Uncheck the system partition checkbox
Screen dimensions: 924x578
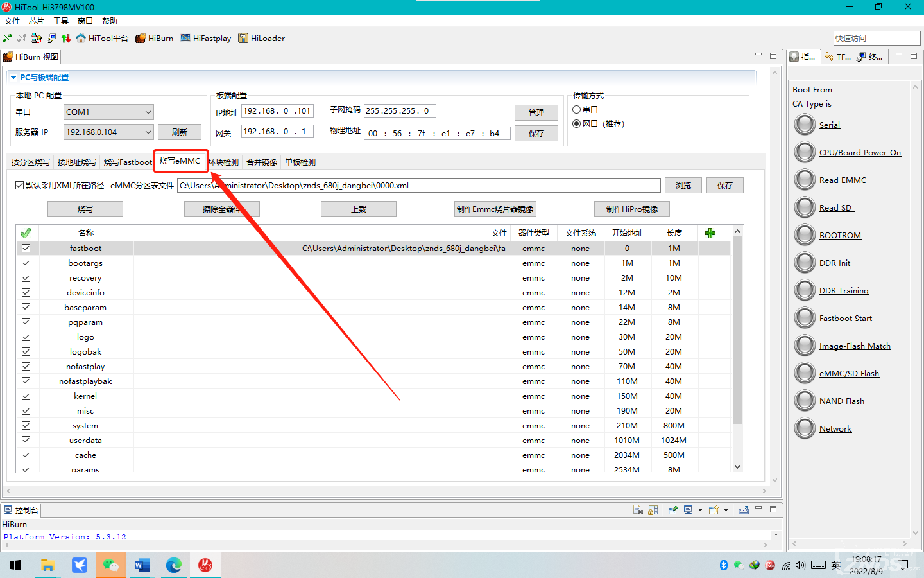26,425
